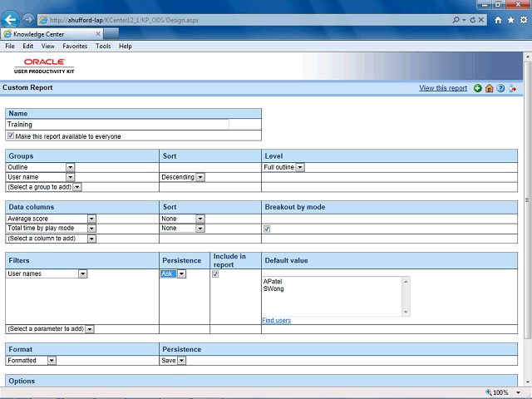Open the Favorites menu

pos(75,47)
